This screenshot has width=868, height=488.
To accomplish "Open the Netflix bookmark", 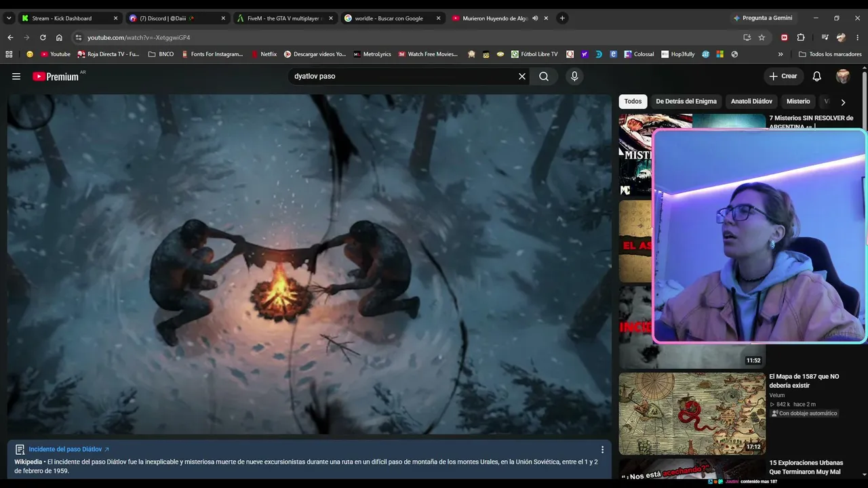I will (264, 54).
